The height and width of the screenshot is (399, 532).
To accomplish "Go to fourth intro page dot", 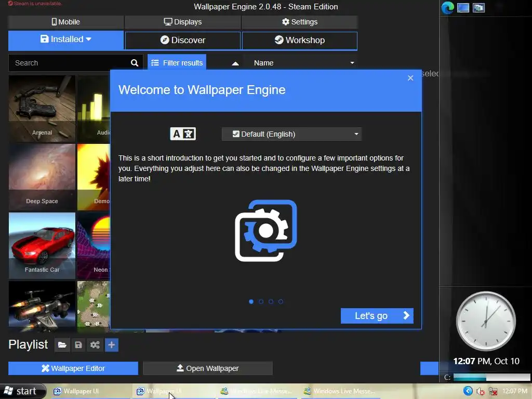I will point(281,302).
